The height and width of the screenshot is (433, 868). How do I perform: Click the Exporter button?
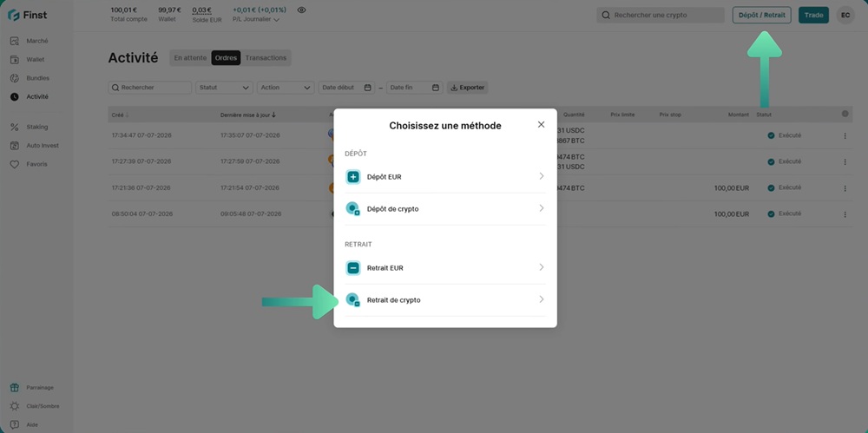pyautogui.click(x=467, y=88)
